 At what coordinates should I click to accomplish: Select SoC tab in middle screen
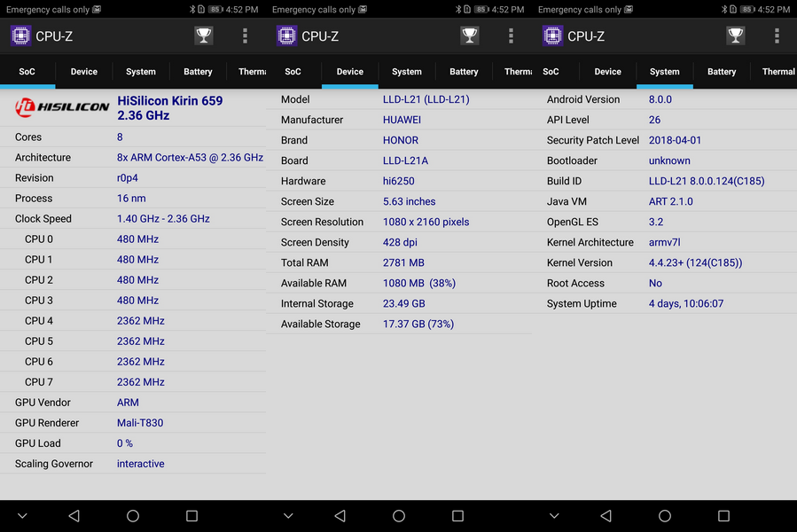tap(293, 72)
